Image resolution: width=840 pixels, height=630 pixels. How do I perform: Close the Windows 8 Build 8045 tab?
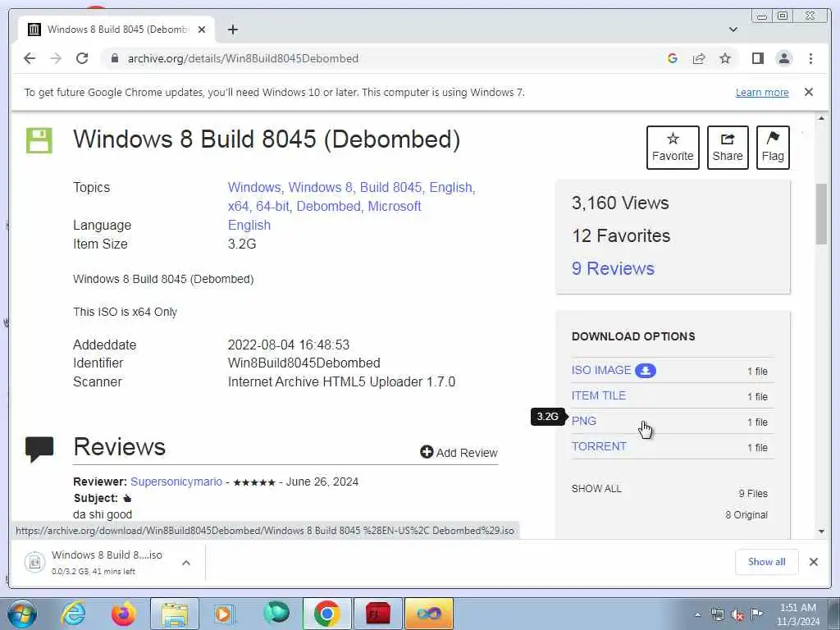[202, 30]
